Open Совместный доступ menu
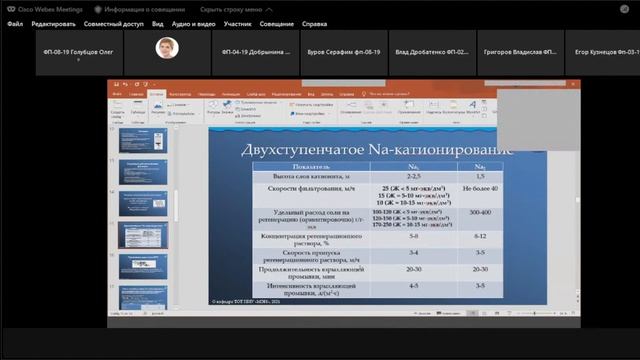640x360 pixels. [113, 24]
